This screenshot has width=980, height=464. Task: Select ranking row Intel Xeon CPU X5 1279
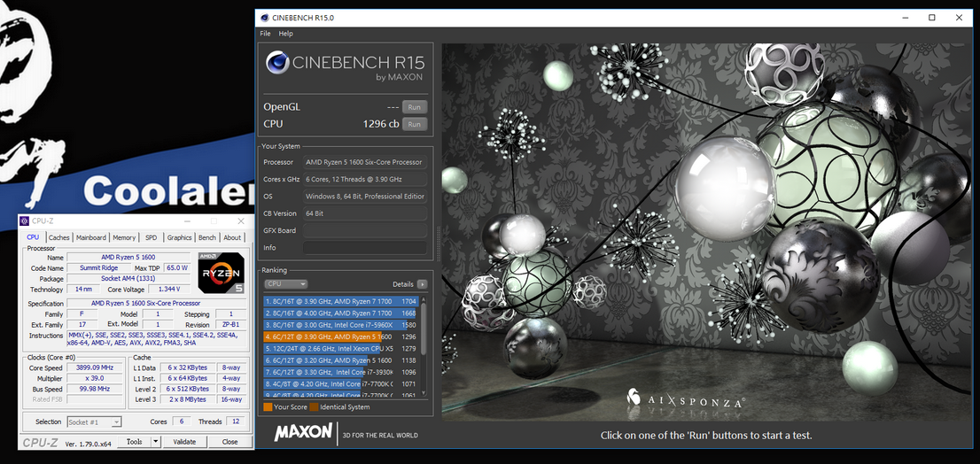coord(340,349)
